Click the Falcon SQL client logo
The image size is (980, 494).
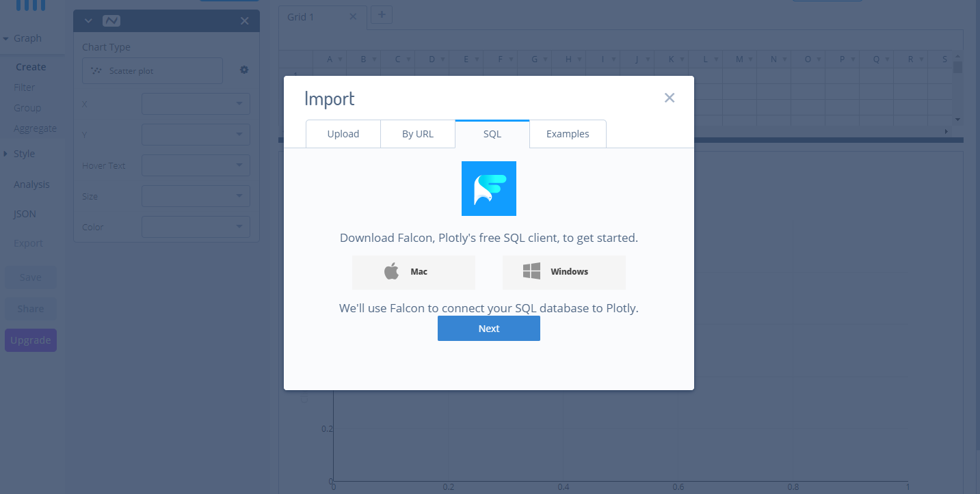click(x=489, y=189)
